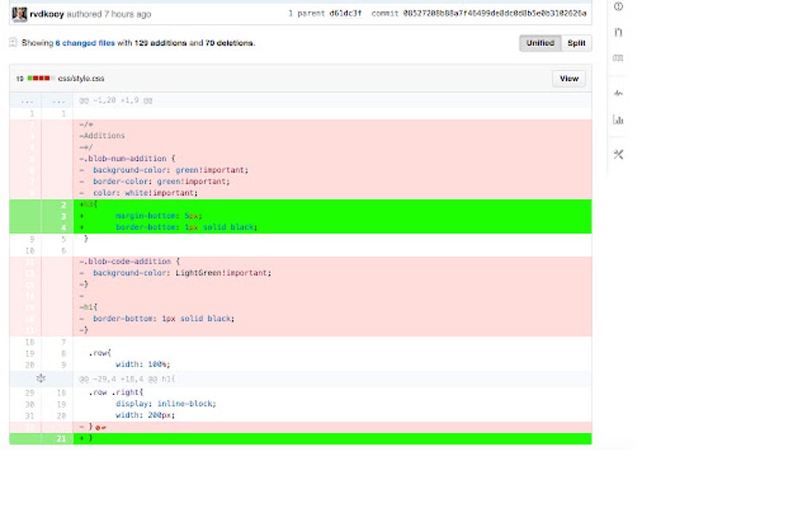Click the 6 changed files link
812x508 pixels.
click(85, 43)
